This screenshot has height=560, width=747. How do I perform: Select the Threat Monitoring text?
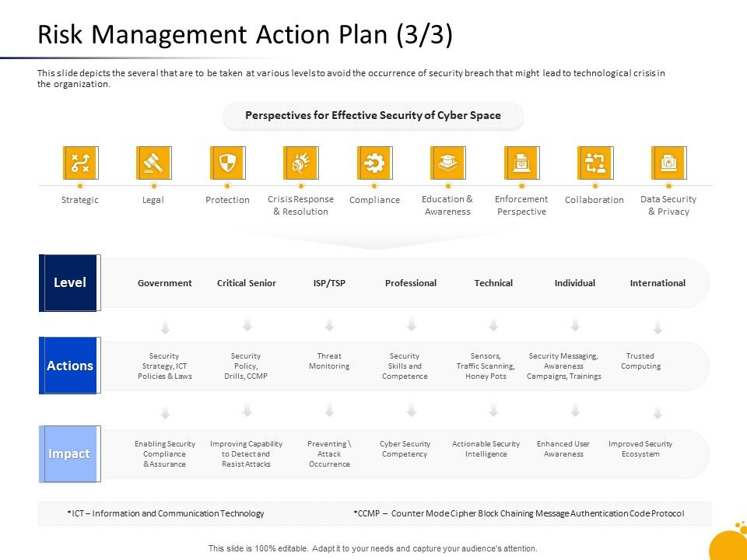point(329,361)
